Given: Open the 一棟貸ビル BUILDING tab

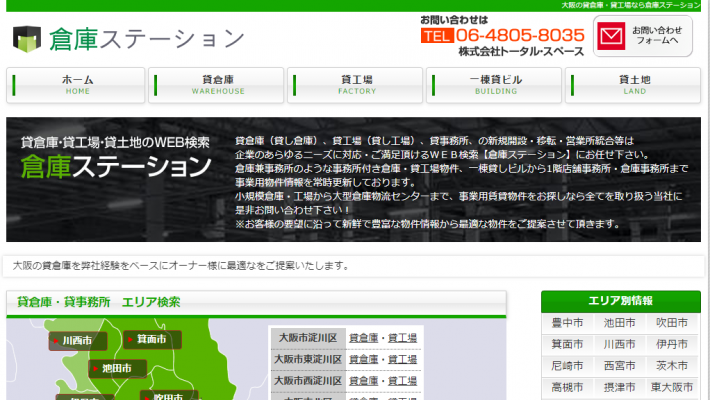Looking at the screenshot, I should tap(495, 85).
